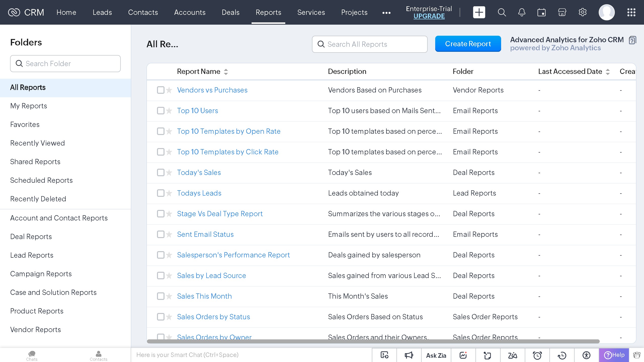Viewport: 644px width, 362px height.
Task: Expand the more modules ellipsis menu
Action: pyautogui.click(x=386, y=13)
